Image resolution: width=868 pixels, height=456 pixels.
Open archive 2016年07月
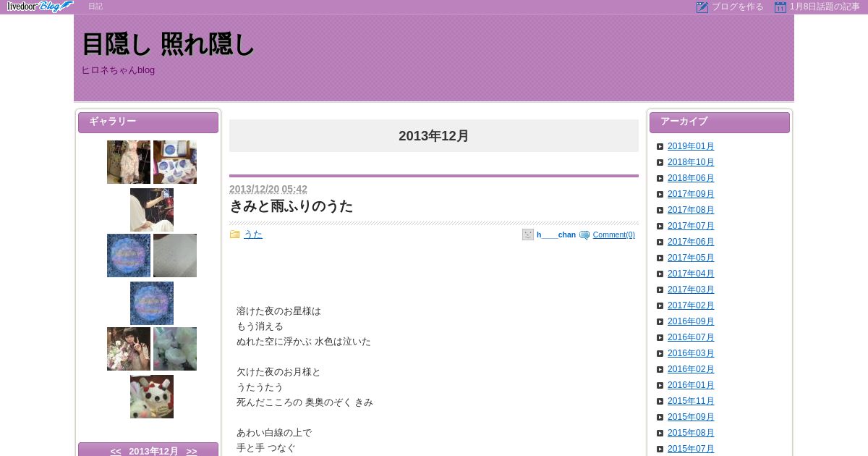tap(691, 337)
